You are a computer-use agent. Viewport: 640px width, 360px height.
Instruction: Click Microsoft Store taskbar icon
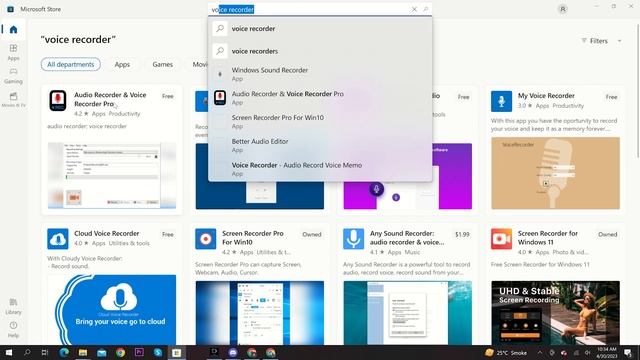pos(177,353)
